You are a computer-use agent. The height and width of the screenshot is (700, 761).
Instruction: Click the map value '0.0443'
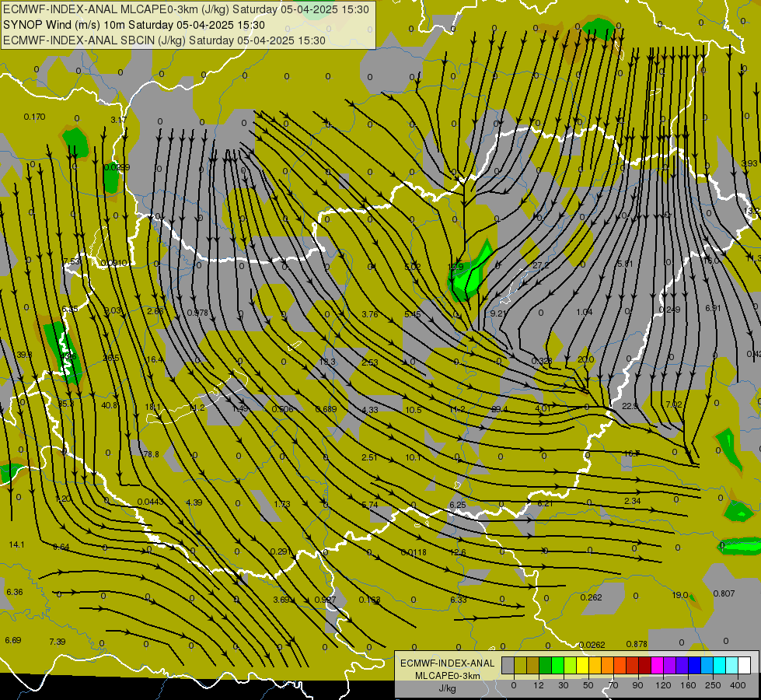tap(151, 502)
